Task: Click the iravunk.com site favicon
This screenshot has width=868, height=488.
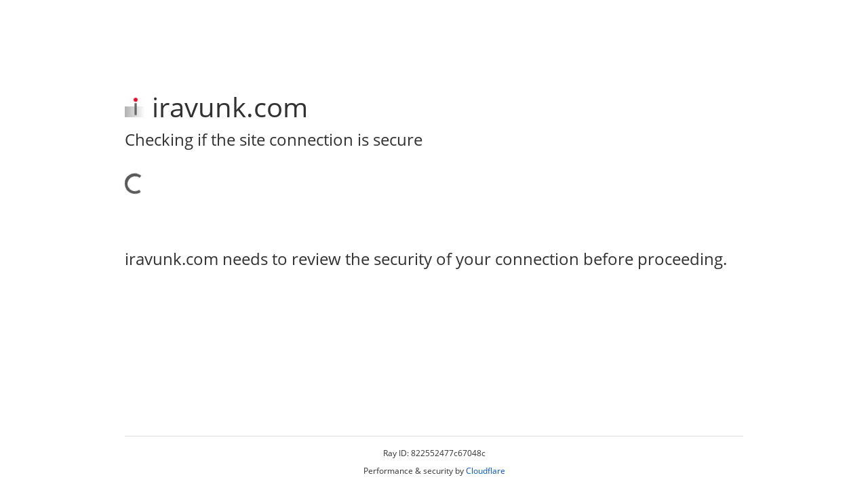Action: (134, 108)
